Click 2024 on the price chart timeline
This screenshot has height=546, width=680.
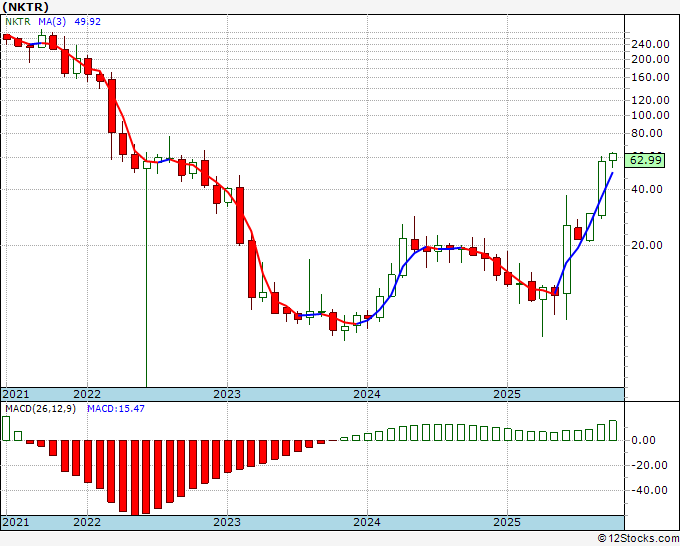[367, 394]
